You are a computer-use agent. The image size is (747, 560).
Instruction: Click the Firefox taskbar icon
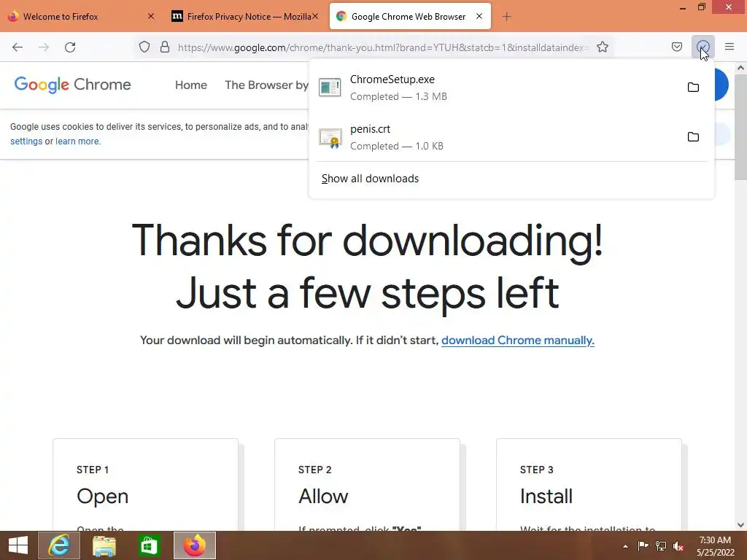click(x=194, y=545)
